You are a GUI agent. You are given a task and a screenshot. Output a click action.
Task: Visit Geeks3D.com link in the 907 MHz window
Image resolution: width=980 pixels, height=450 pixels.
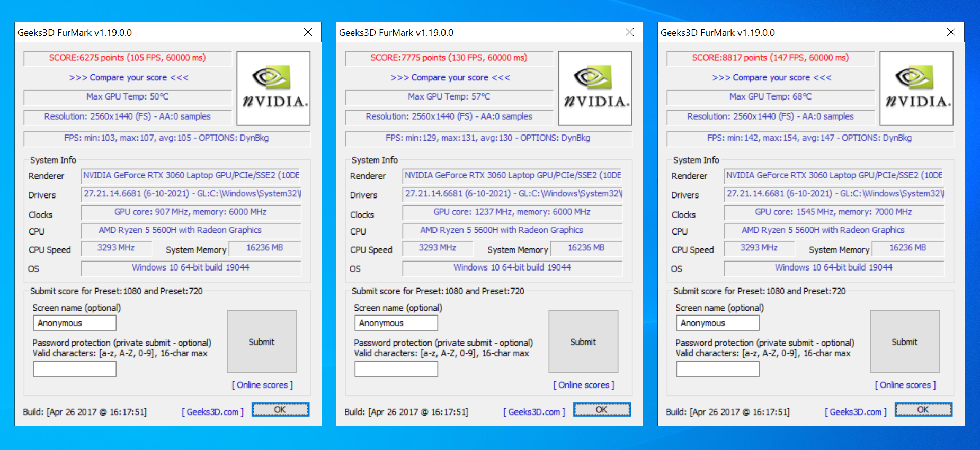point(212,412)
